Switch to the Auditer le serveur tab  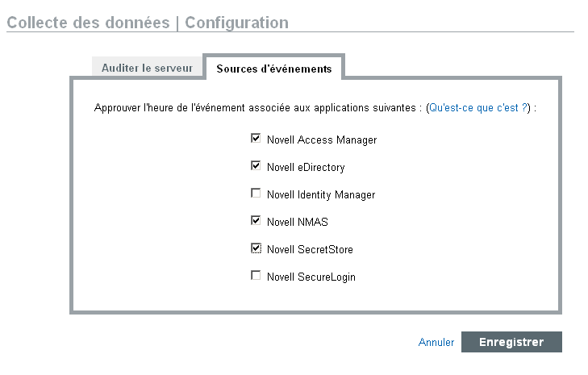[147, 69]
